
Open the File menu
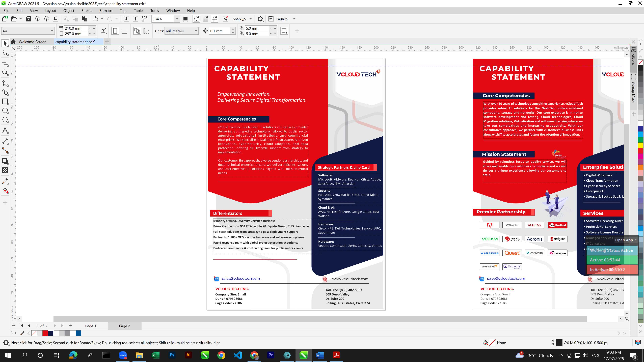point(6,11)
